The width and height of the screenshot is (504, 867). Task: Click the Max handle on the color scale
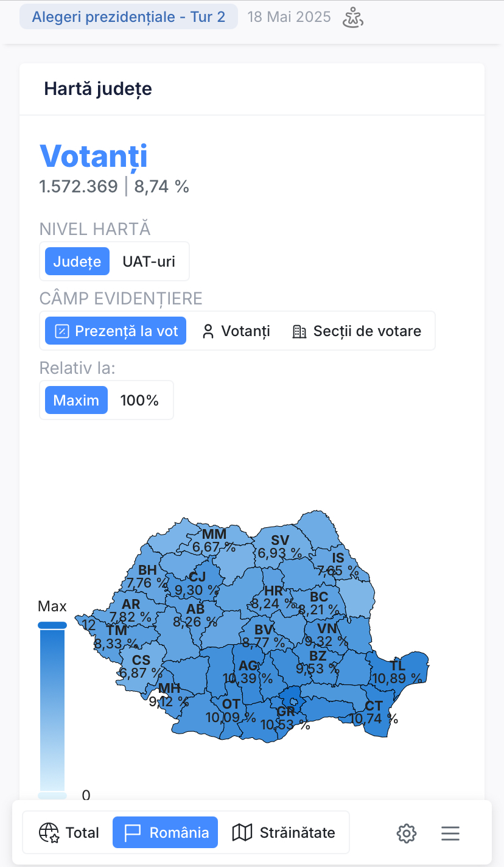click(52, 625)
